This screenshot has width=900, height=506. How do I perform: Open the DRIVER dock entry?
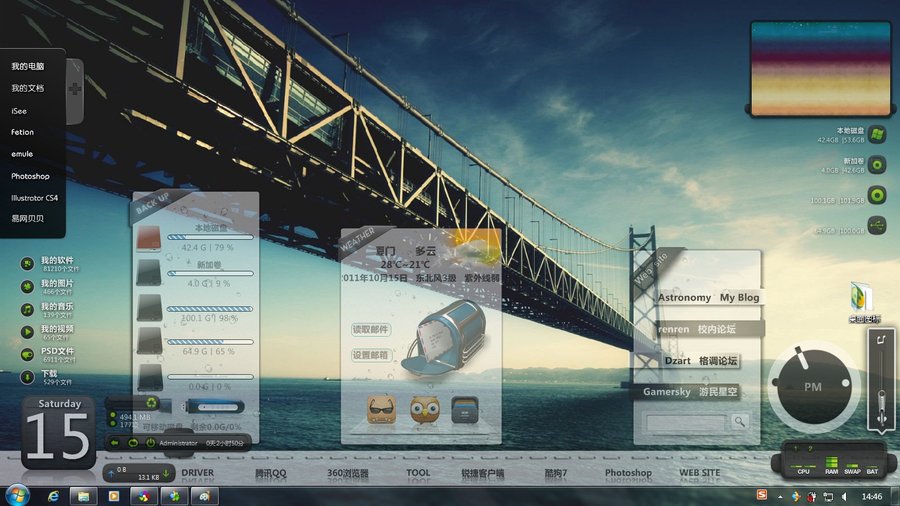(197, 473)
